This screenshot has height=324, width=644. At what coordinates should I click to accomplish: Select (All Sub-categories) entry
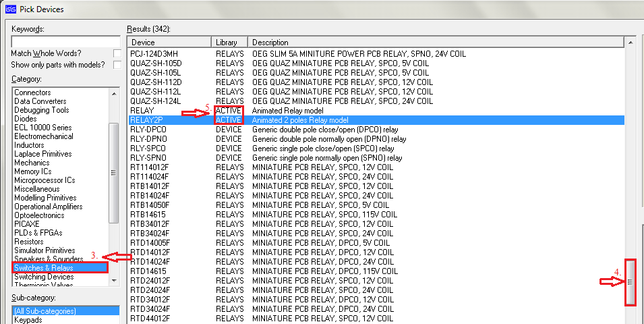point(65,311)
